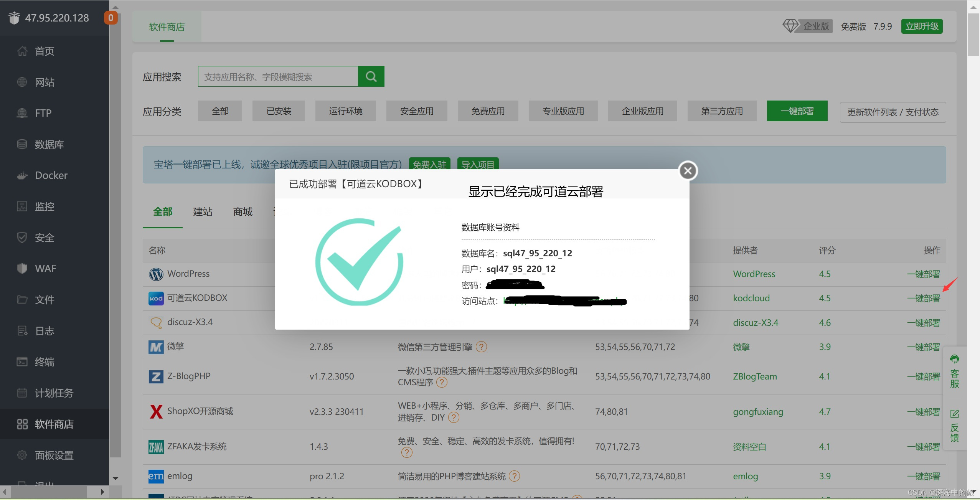The image size is (980, 500).
Task: Click 更新软件列表 / 支付状态 button
Action: (x=893, y=112)
